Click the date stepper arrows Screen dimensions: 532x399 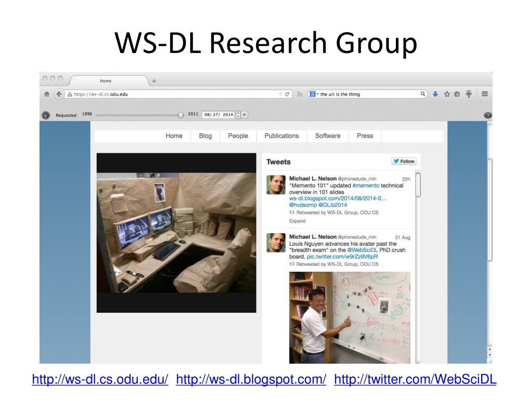(x=238, y=115)
